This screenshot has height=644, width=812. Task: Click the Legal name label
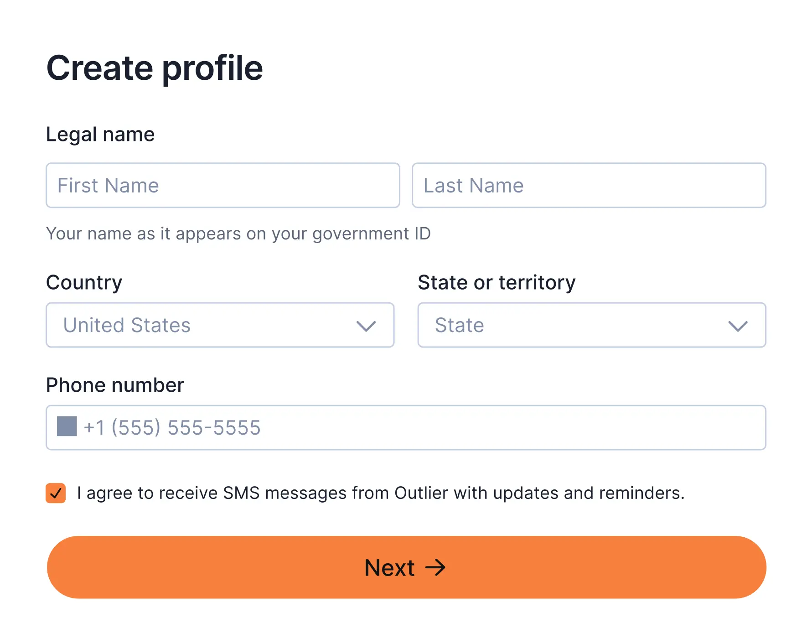click(100, 135)
